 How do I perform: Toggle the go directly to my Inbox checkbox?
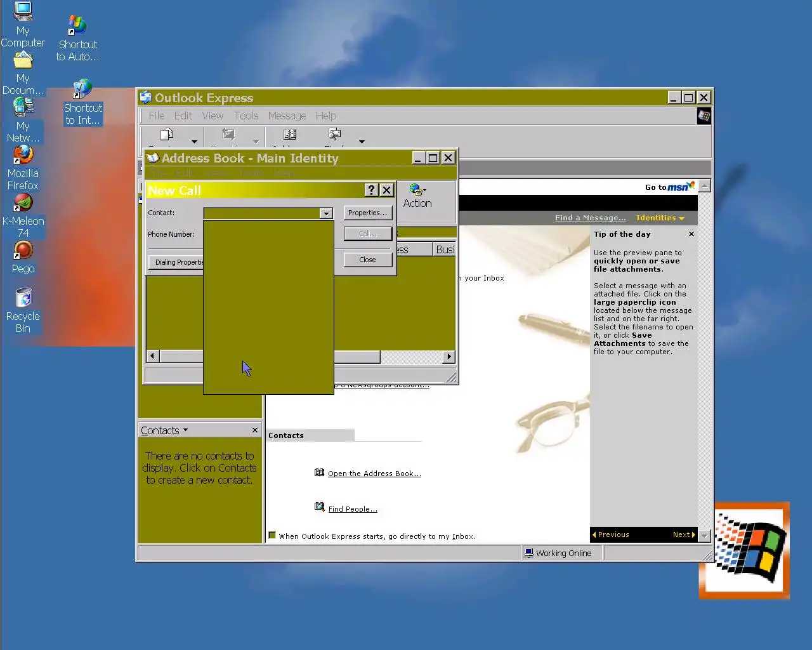[272, 535]
